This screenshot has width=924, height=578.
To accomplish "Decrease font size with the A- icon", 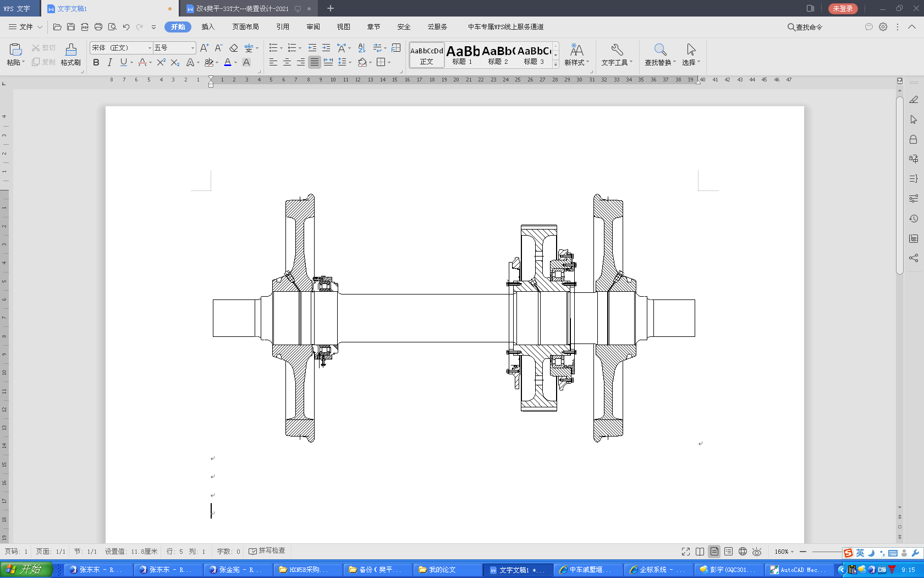I will pyautogui.click(x=218, y=48).
